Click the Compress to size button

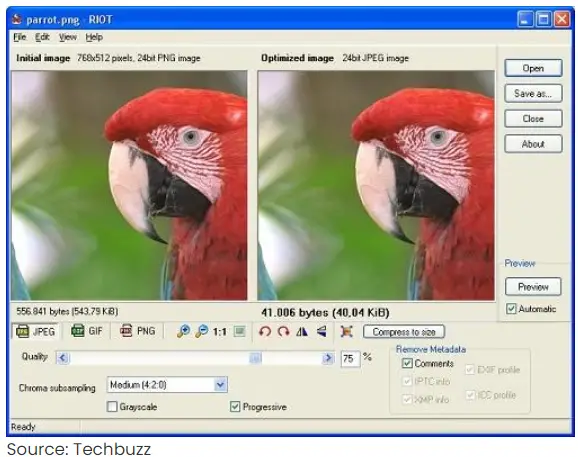(404, 332)
